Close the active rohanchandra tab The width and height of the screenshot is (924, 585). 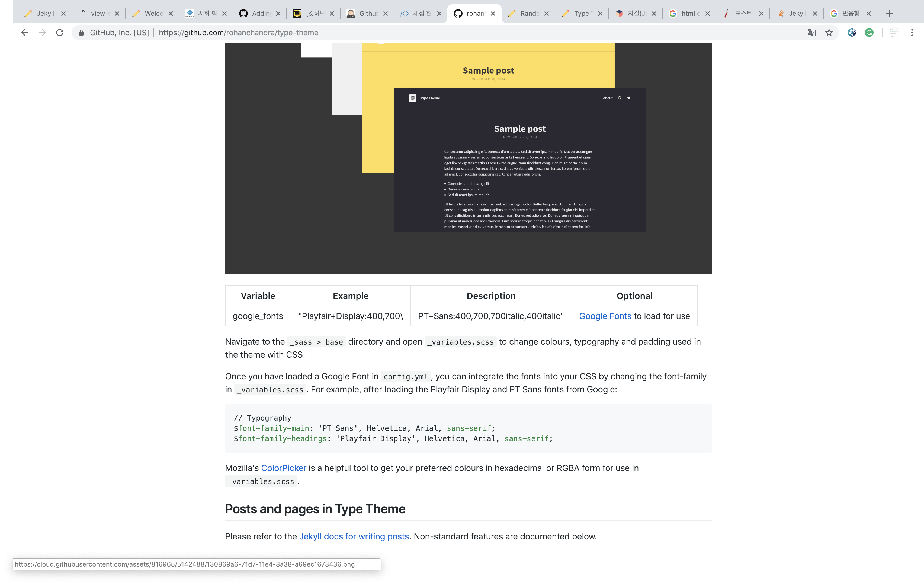(x=493, y=14)
